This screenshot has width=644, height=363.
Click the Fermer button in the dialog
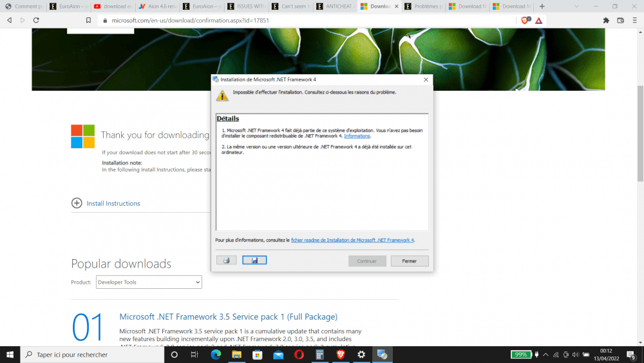pyautogui.click(x=409, y=261)
